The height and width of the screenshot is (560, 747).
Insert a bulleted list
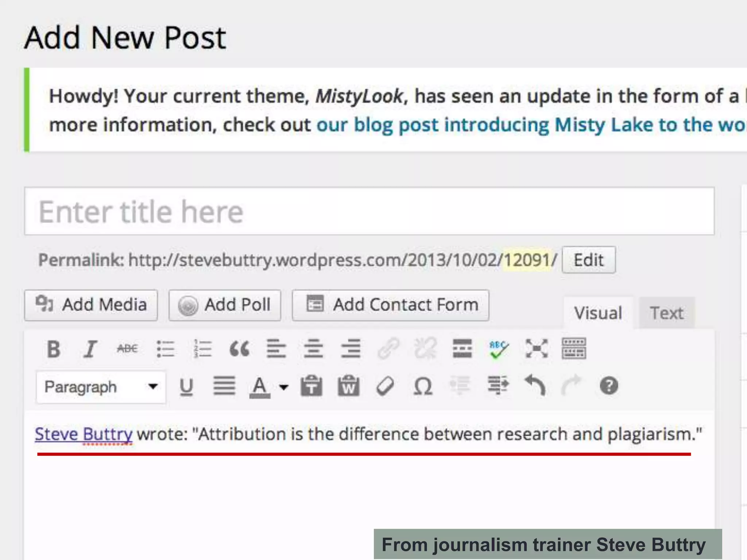tap(165, 349)
